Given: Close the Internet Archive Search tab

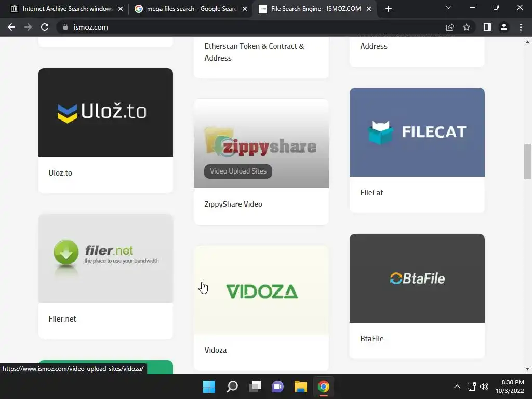Looking at the screenshot, I should pyautogui.click(x=121, y=9).
